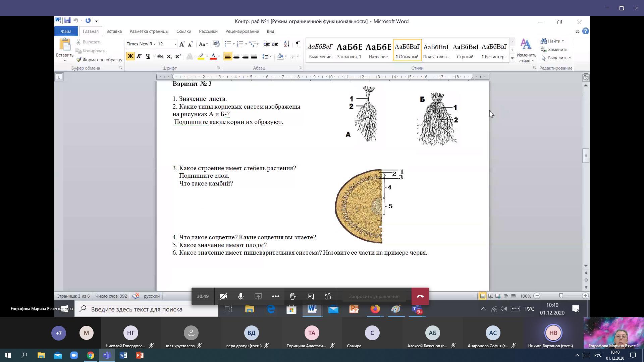The height and width of the screenshot is (362, 644).
Task: Expand the styles gallery arrow
Action: coord(512,58)
